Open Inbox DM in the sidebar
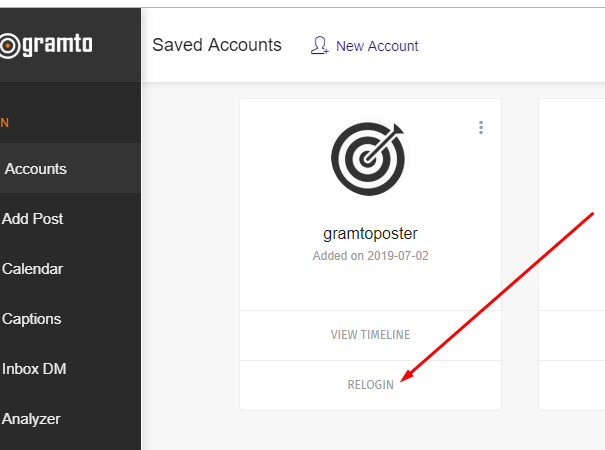This screenshot has height=450, width=605. pos(35,369)
